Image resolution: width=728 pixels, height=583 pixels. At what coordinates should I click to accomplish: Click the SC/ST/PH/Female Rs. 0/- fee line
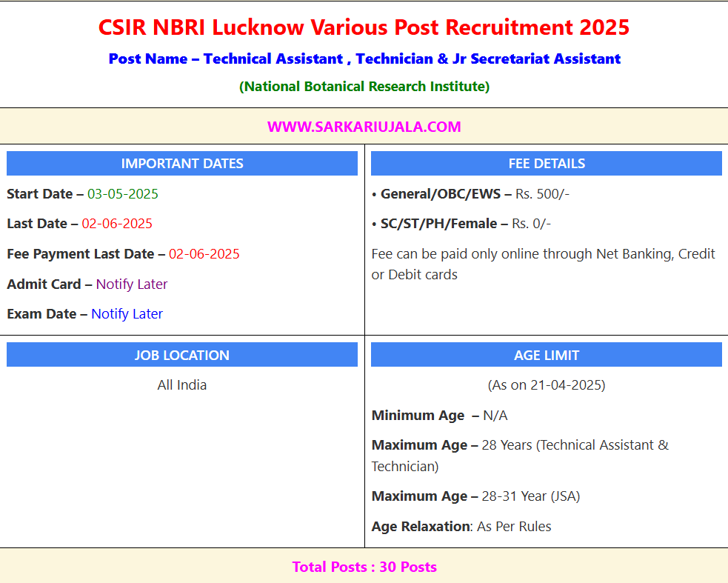point(461,224)
